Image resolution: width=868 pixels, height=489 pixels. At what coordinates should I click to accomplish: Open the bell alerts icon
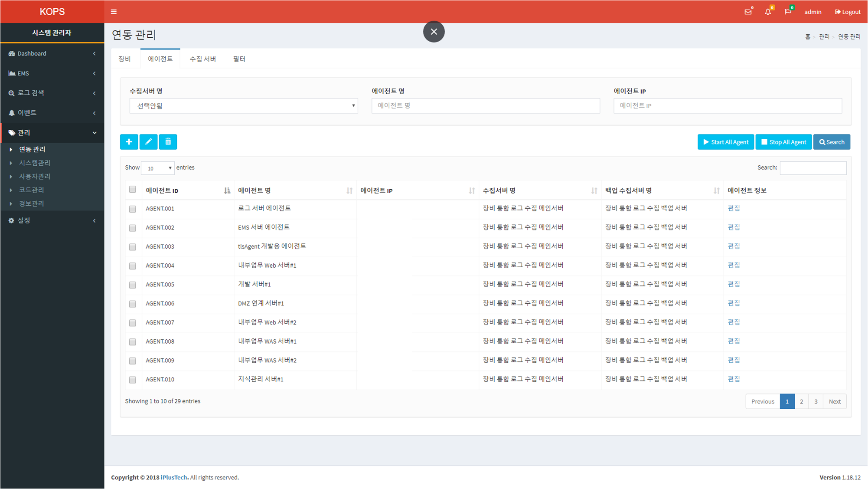click(768, 12)
